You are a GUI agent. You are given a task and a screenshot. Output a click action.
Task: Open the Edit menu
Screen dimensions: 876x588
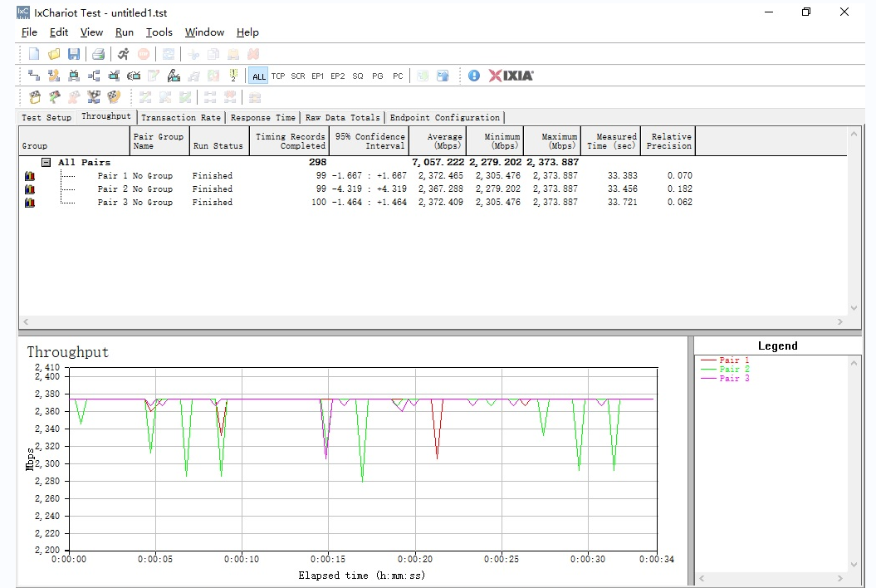pyautogui.click(x=59, y=32)
